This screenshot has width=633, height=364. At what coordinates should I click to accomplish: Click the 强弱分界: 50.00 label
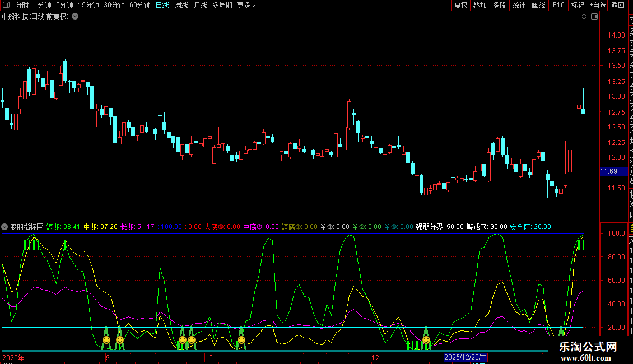click(440, 227)
